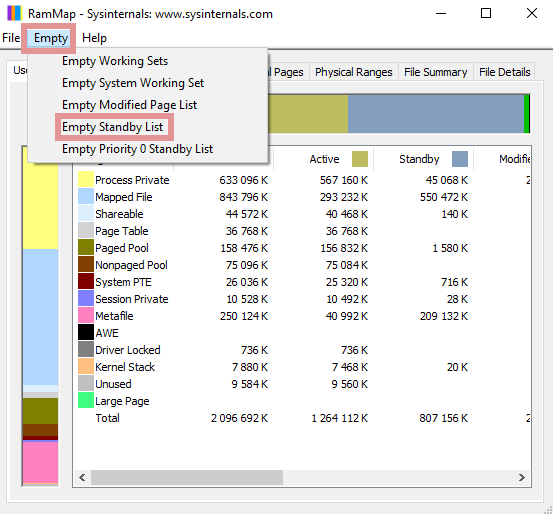
Task: Select the Nonpaged Pool row label
Action: click(x=131, y=265)
